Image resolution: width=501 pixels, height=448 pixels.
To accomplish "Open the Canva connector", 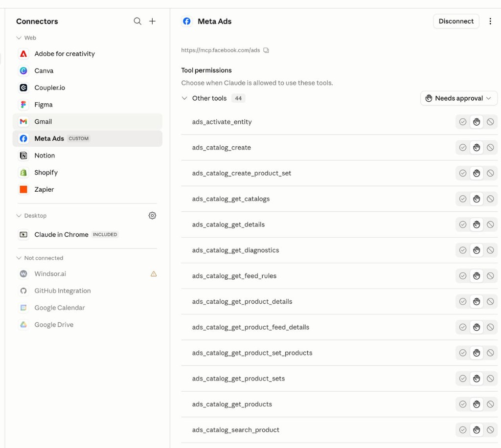I will click(x=87, y=70).
